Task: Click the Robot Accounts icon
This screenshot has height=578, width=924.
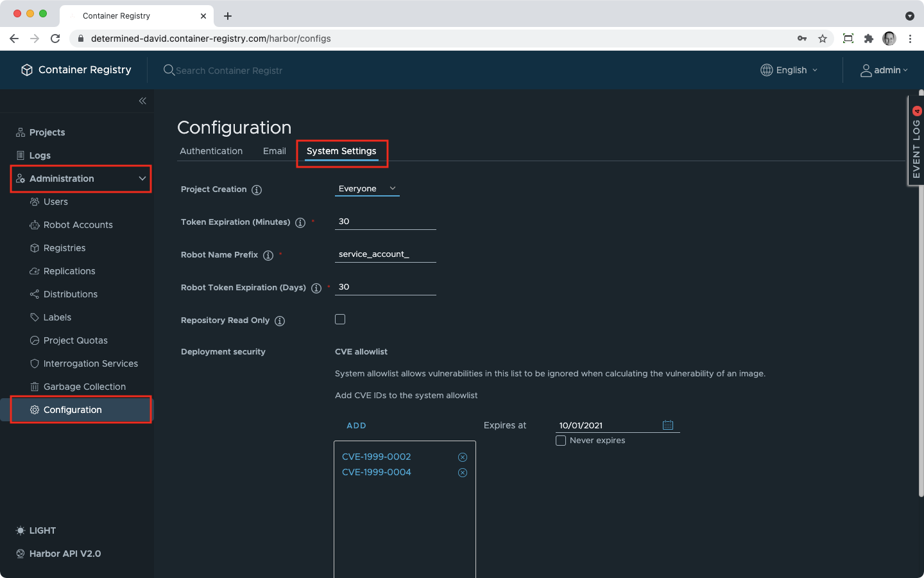Action: tap(35, 225)
